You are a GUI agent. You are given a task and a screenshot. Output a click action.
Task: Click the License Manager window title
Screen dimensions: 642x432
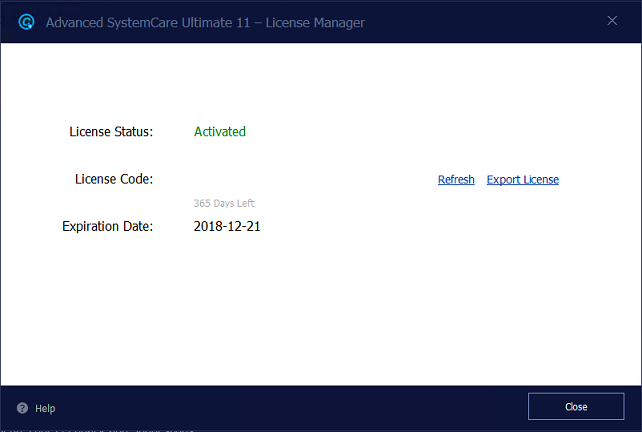pyautogui.click(x=205, y=23)
